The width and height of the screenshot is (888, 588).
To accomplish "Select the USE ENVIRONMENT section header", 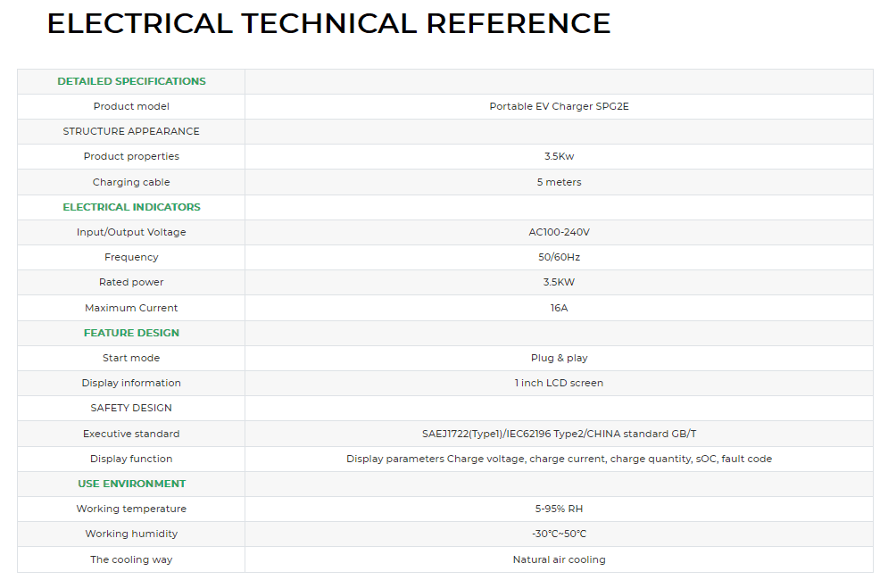I will 131,484.
